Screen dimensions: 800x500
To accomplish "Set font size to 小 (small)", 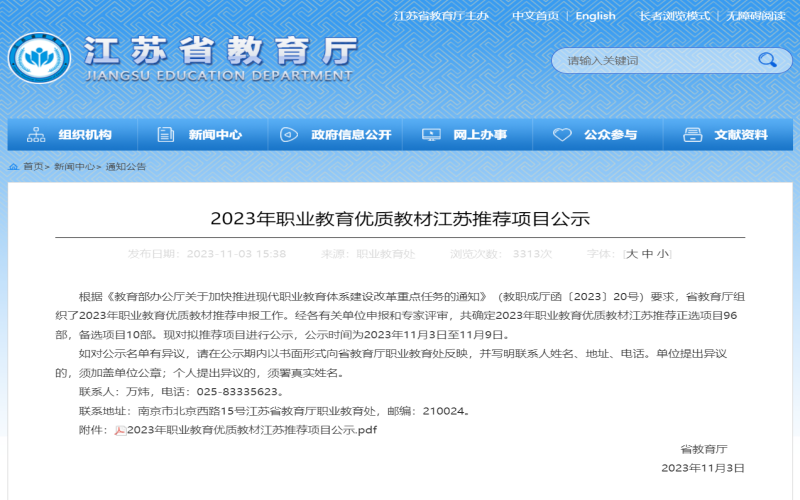I will coord(663,254).
